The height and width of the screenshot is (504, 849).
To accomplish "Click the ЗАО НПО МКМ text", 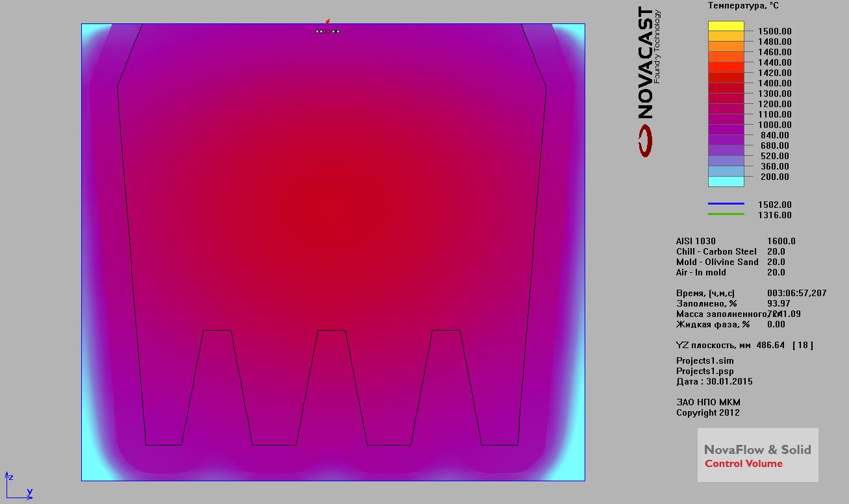I will coord(708,402).
